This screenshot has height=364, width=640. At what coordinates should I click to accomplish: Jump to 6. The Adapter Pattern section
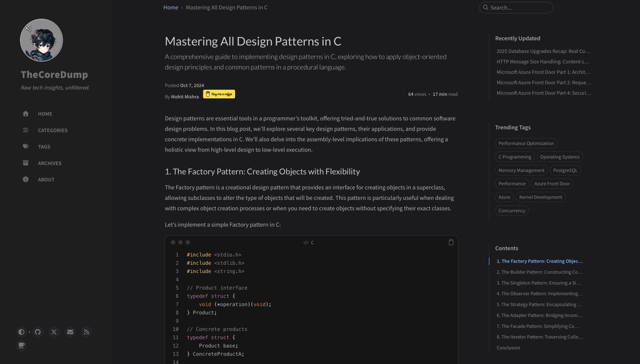coord(540,315)
